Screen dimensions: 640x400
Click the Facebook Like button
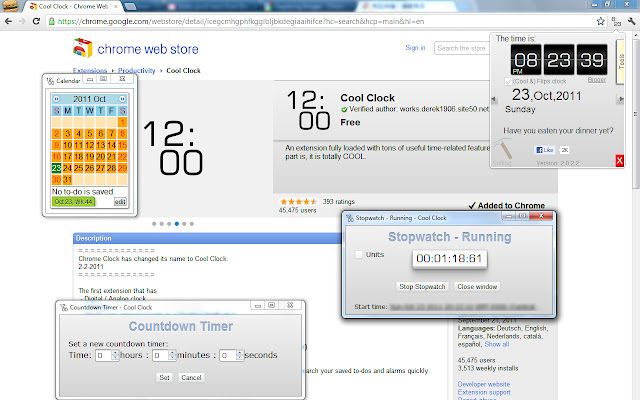click(545, 150)
